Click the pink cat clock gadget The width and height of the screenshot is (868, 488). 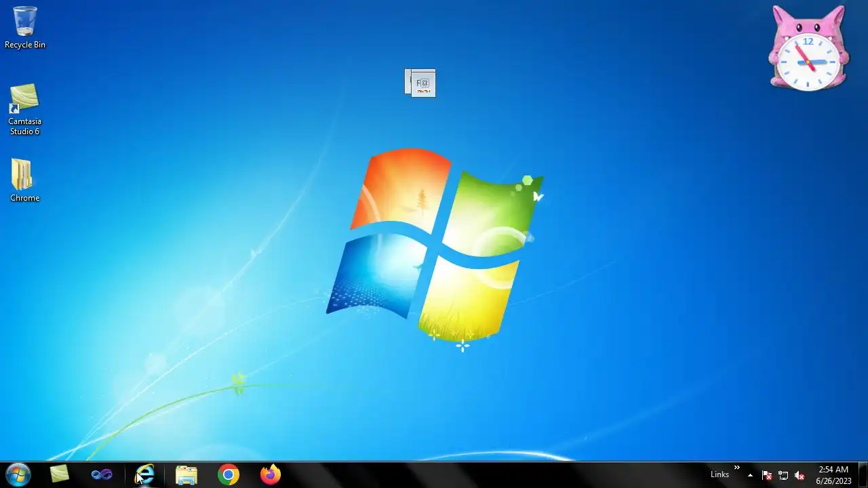point(808,49)
